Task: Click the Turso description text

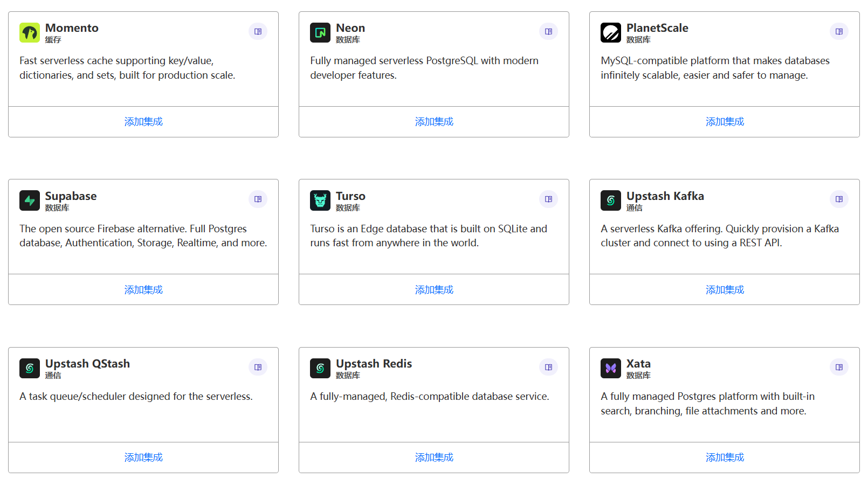Action: tap(428, 236)
